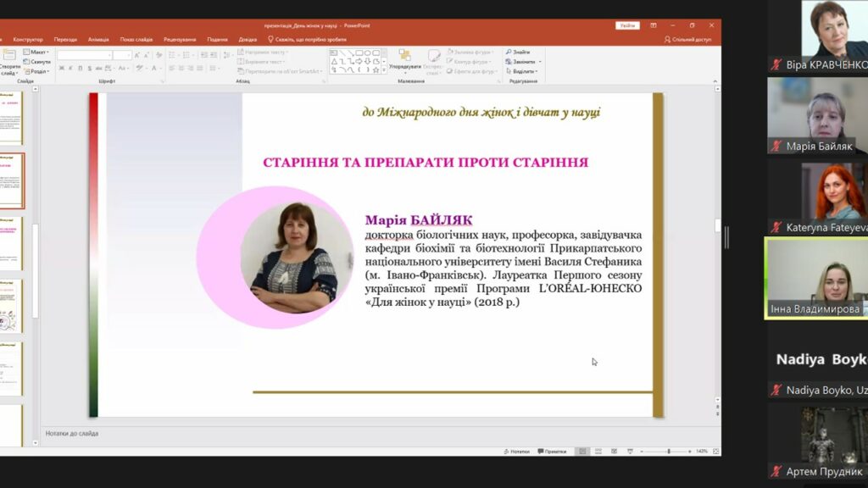
Task: Toggle Normal view button in status bar
Action: (x=581, y=452)
